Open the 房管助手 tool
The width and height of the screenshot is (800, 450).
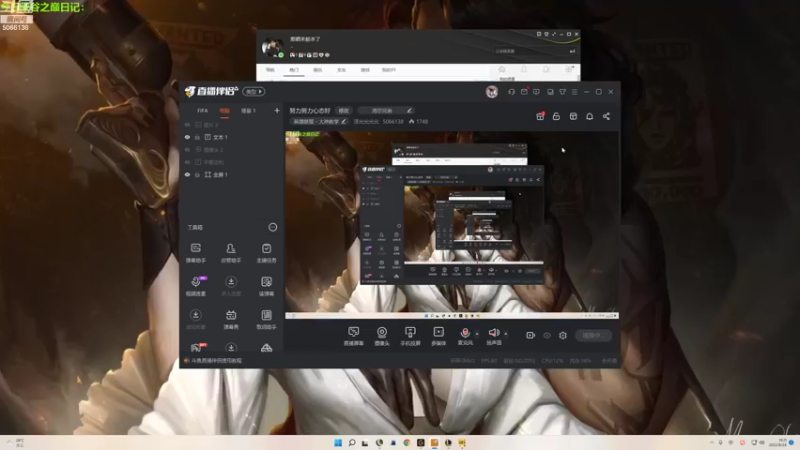[231, 253]
